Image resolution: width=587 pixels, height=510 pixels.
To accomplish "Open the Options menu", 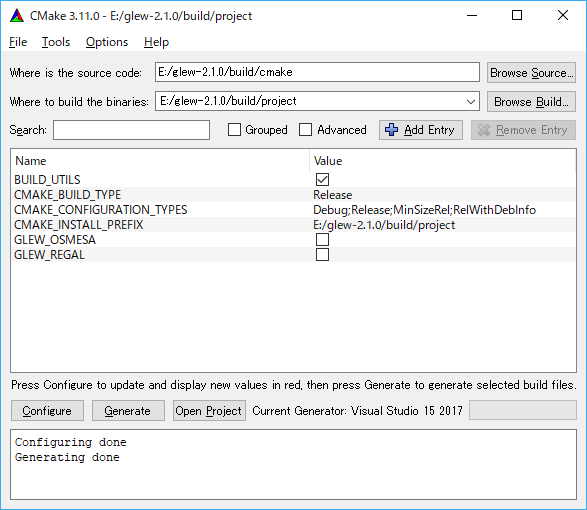I will pos(107,42).
